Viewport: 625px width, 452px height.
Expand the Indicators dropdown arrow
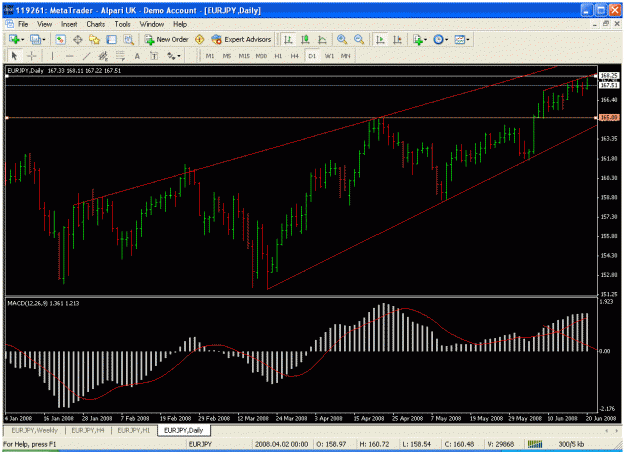click(x=426, y=39)
